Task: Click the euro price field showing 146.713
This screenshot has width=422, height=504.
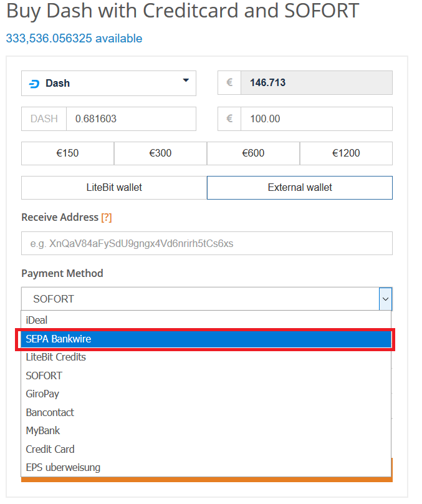Action: (316, 83)
